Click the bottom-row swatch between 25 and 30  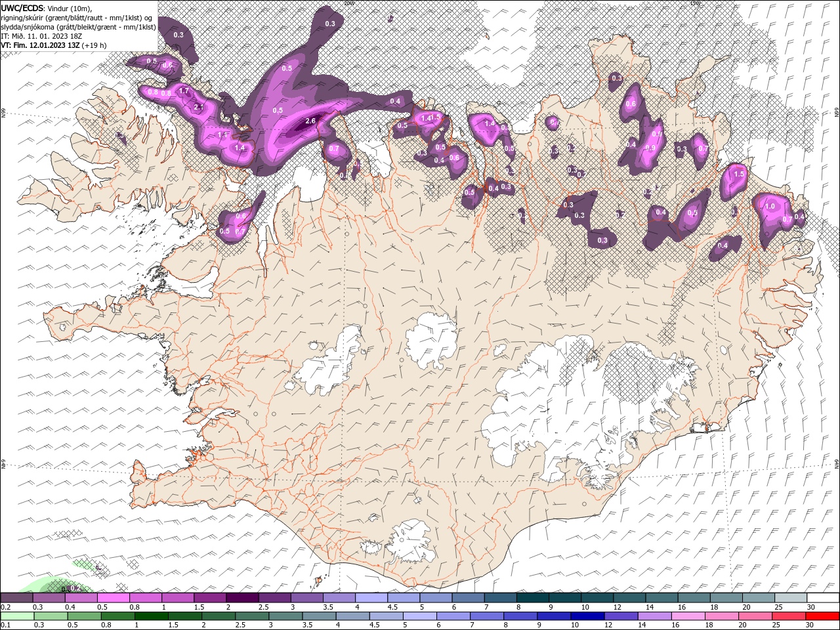tap(789, 616)
